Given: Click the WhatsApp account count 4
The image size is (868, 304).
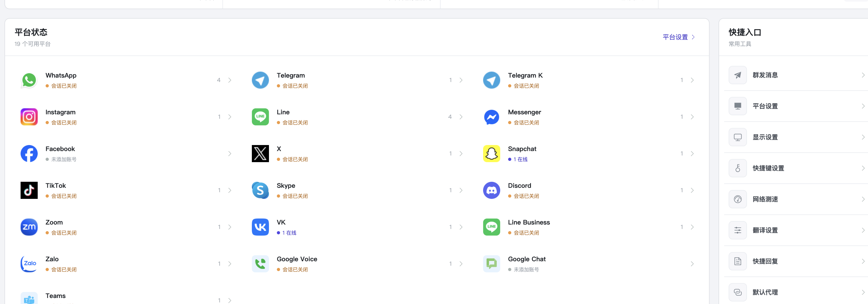Looking at the screenshot, I should pyautogui.click(x=219, y=80).
